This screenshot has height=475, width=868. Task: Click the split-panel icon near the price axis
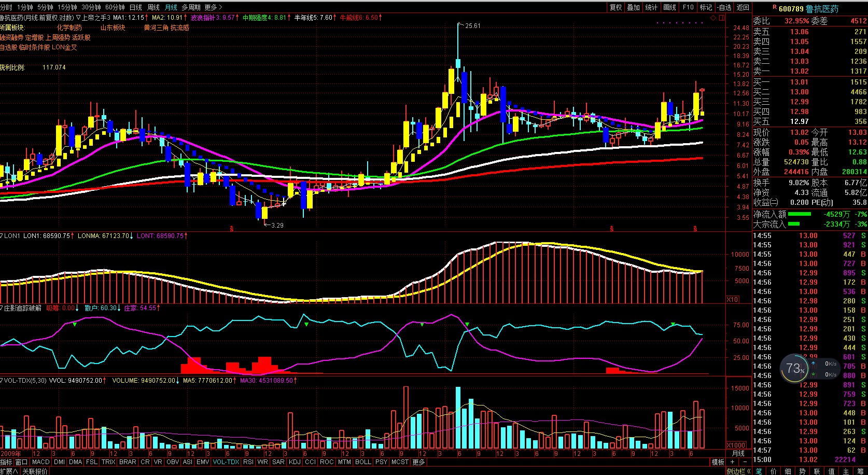(x=721, y=18)
